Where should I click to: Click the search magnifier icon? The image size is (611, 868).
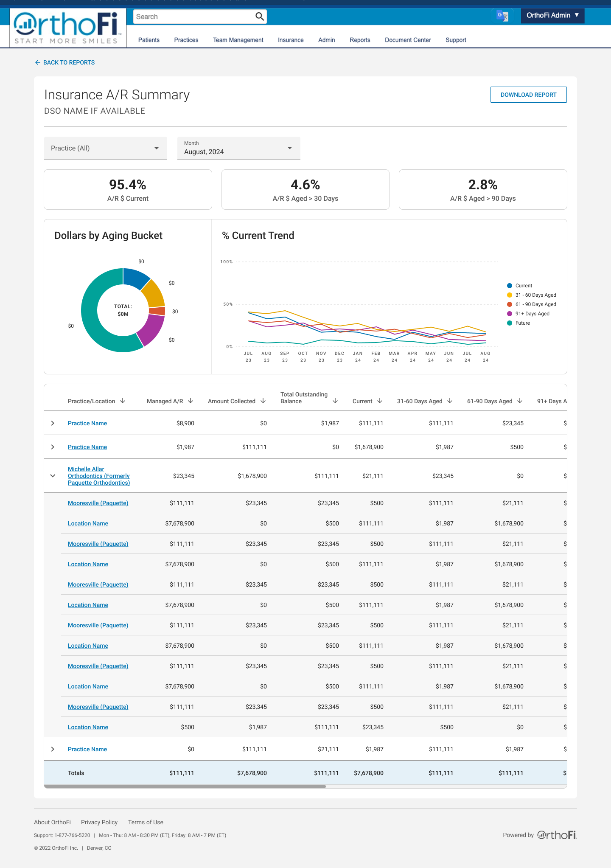(x=259, y=17)
